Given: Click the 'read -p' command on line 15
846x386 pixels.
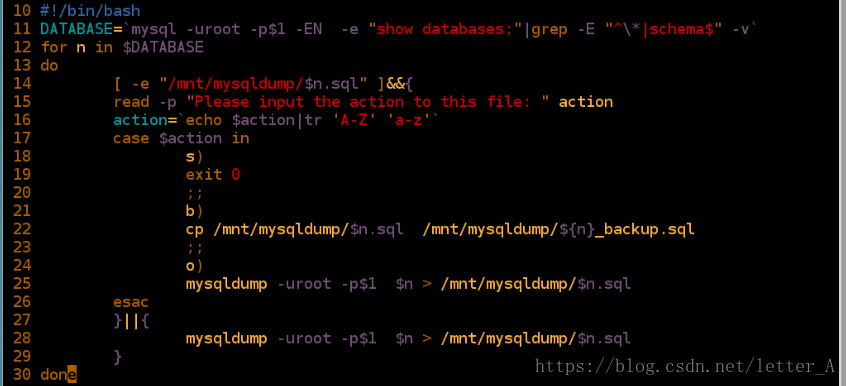Looking at the screenshot, I should tap(145, 102).
